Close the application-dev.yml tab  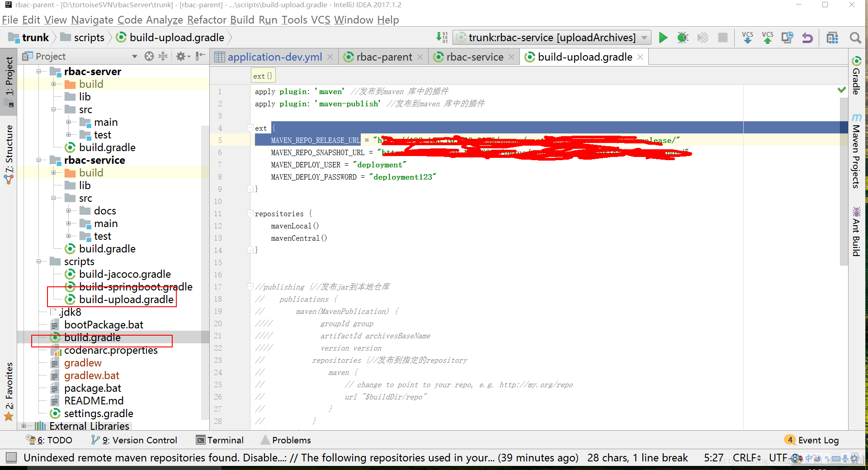point(330,57)
